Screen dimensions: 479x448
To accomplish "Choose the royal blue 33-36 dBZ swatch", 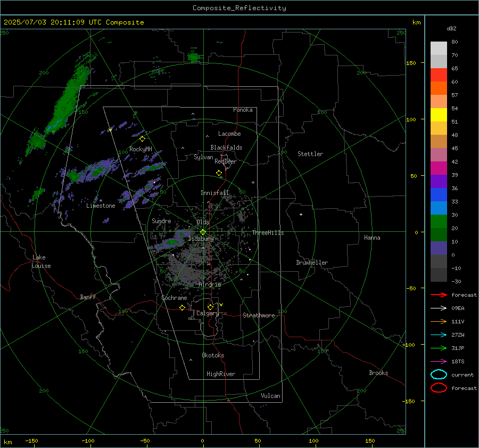I will point(439,195).
